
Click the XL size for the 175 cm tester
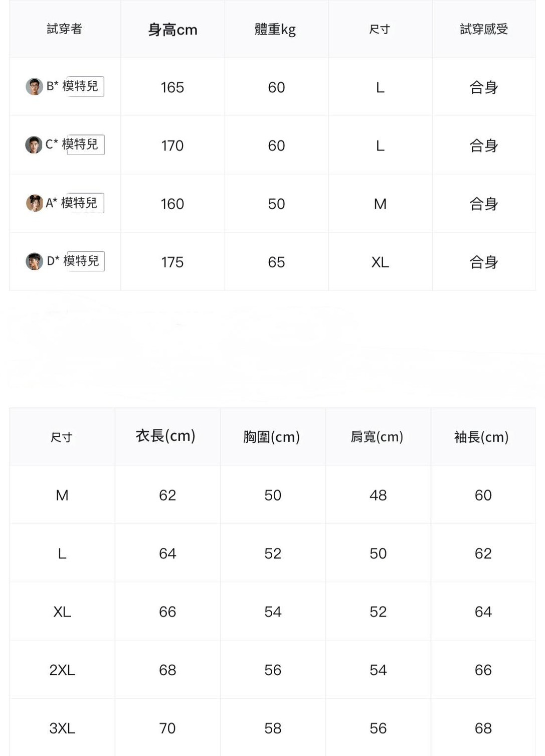point(380,262)
